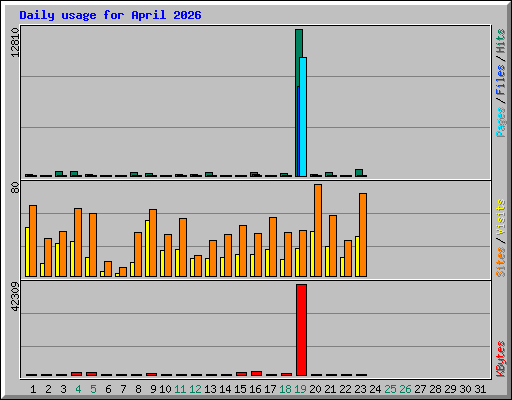Click x-axis day label 1

pyautogui.click(x=33, y=389)
